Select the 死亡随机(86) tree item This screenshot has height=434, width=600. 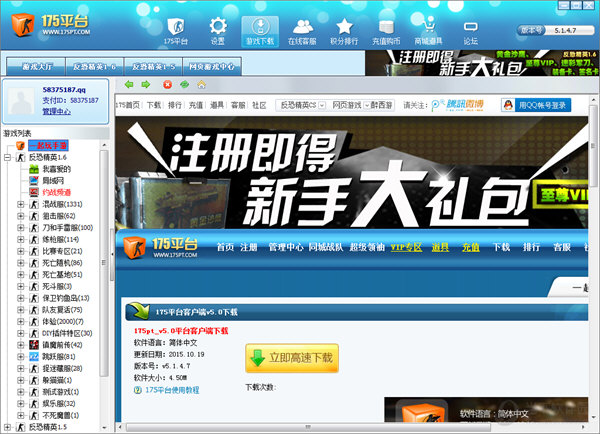point(62,263)
